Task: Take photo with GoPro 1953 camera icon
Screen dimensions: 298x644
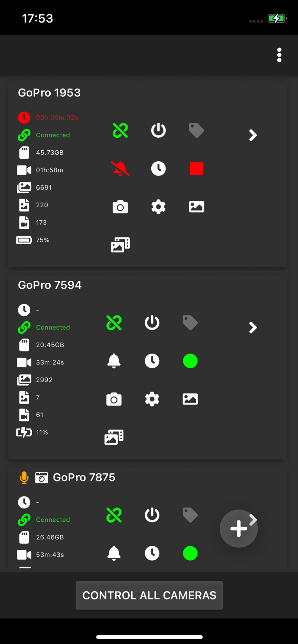Action: 120,207
